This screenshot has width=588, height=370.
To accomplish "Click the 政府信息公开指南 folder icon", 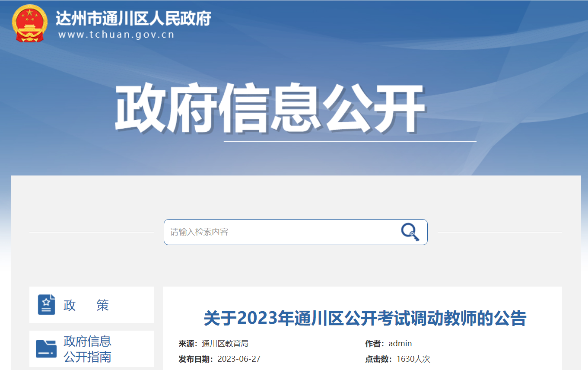I will (x=46, y=349).
